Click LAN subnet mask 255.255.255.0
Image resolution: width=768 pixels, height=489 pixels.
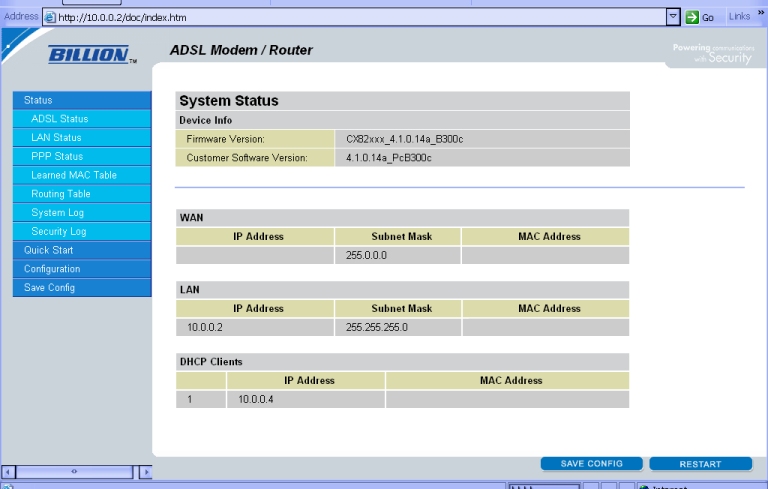click(x=377, y=327)
